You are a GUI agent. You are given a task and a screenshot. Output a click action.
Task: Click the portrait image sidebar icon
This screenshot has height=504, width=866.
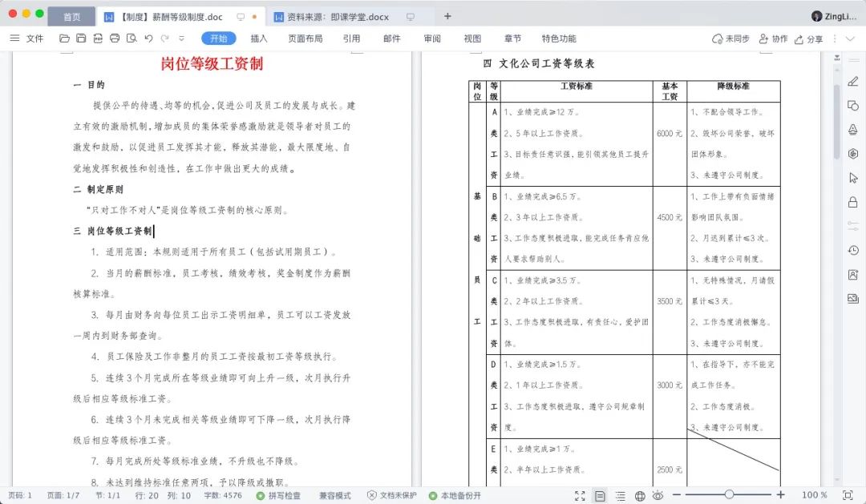click(x=853, y=274)
